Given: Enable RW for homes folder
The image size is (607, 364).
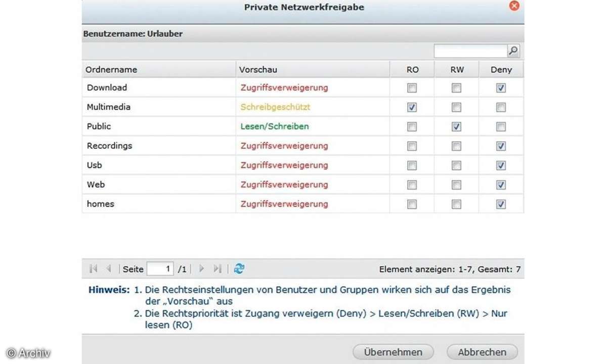Looking at the screenshot, I should click(x=456, y=204).
